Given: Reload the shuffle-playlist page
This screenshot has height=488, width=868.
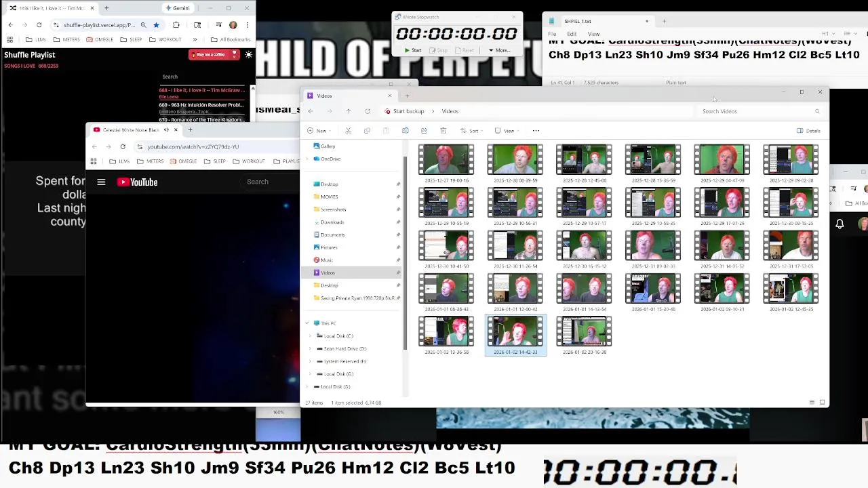Looking at the screenshot, I should point(39,25).
